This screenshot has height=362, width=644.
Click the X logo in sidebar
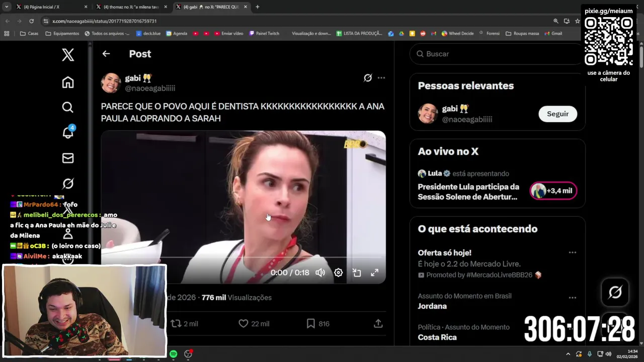[68, 55]
